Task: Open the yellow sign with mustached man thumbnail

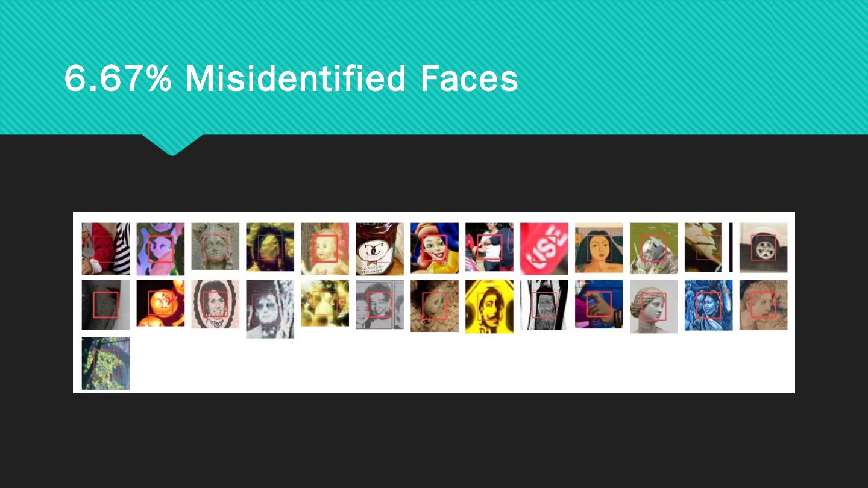Action: point(489,305)
